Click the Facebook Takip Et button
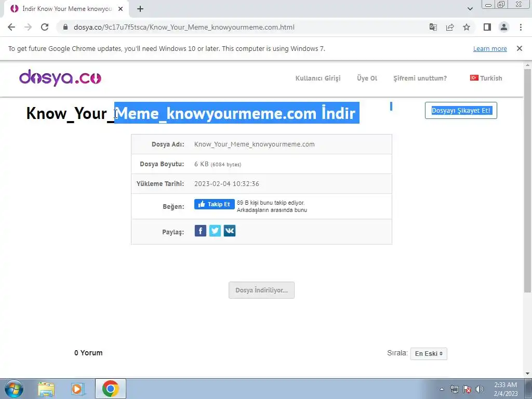Image resolution: width=532 pixels, height=399 pixels. (215, 204)
